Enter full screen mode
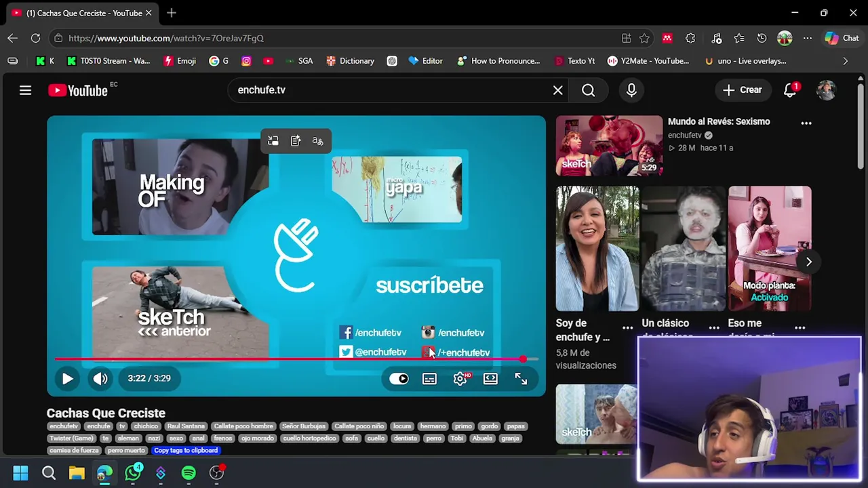The width and height of the screenshot is (868, 488). click(521, 379)
